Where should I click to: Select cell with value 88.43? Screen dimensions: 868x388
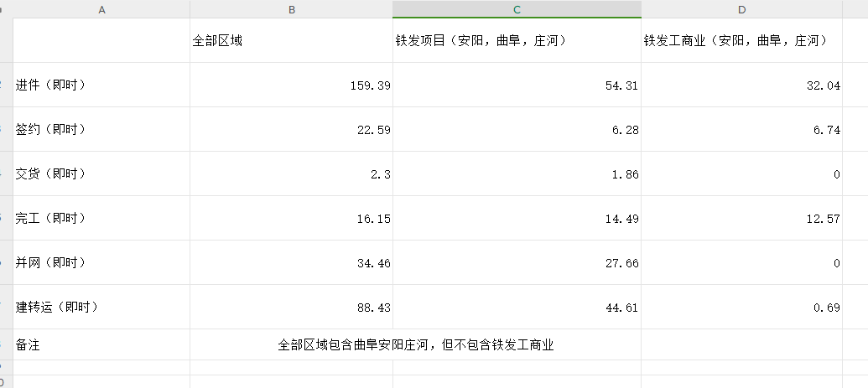[291, 307]
